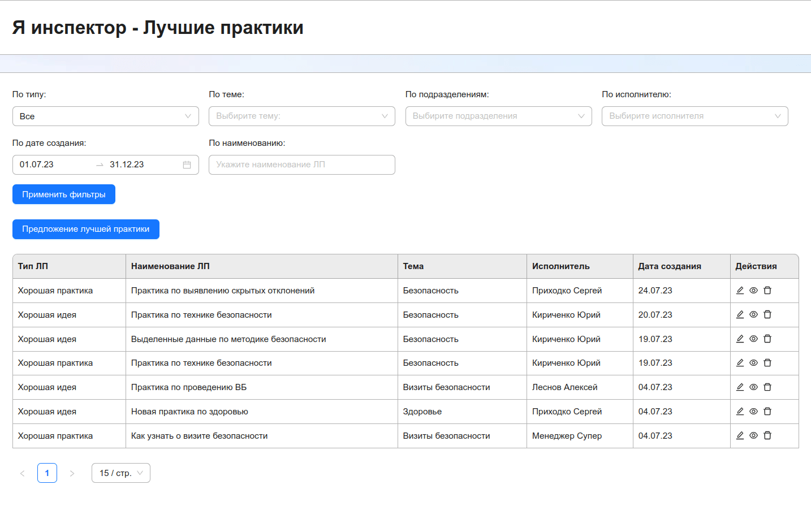Click the "Новая практика по здоровью" name cell
The width and height of the screenshot is (811, 532).
(x=262, y=412)
